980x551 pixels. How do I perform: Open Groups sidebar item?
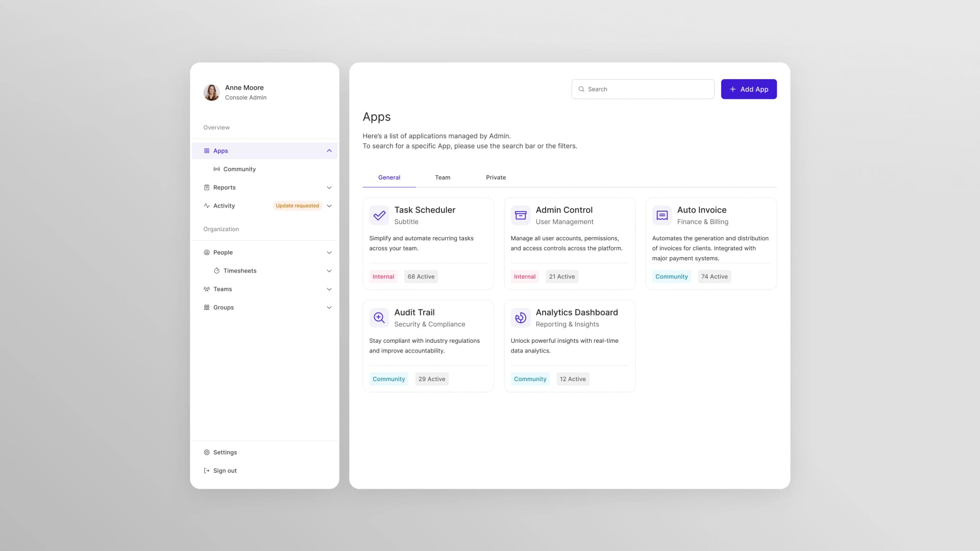(x=264, y=308)
